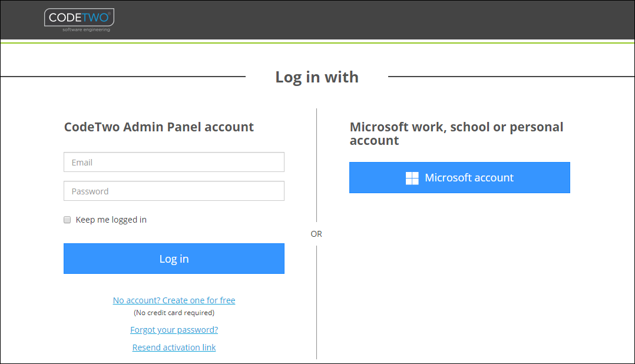Open the create account link
635x364 pixels.
(x=174, y=300)
